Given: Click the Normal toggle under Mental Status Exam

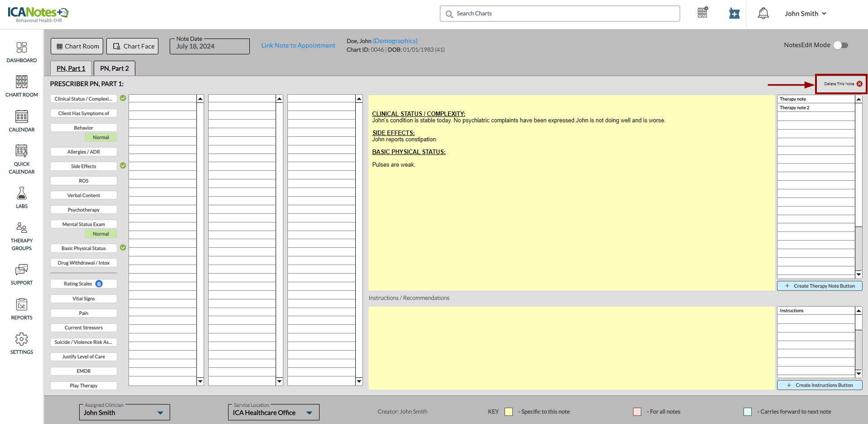Looking at the screenshot, I should click(100, 234).
